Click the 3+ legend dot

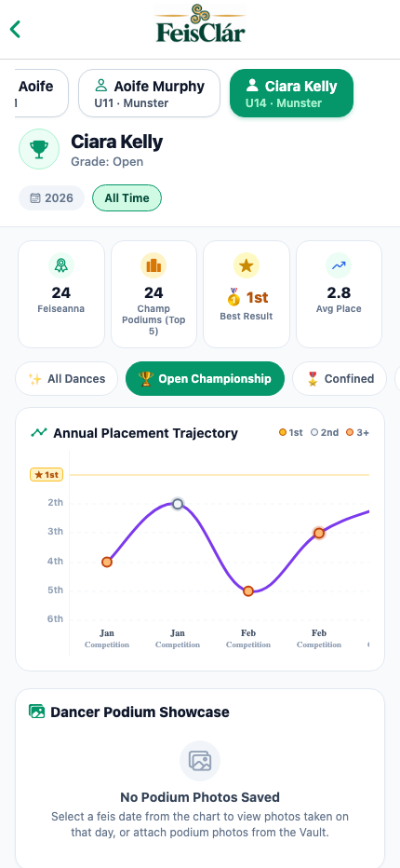(x=350, y=433)
